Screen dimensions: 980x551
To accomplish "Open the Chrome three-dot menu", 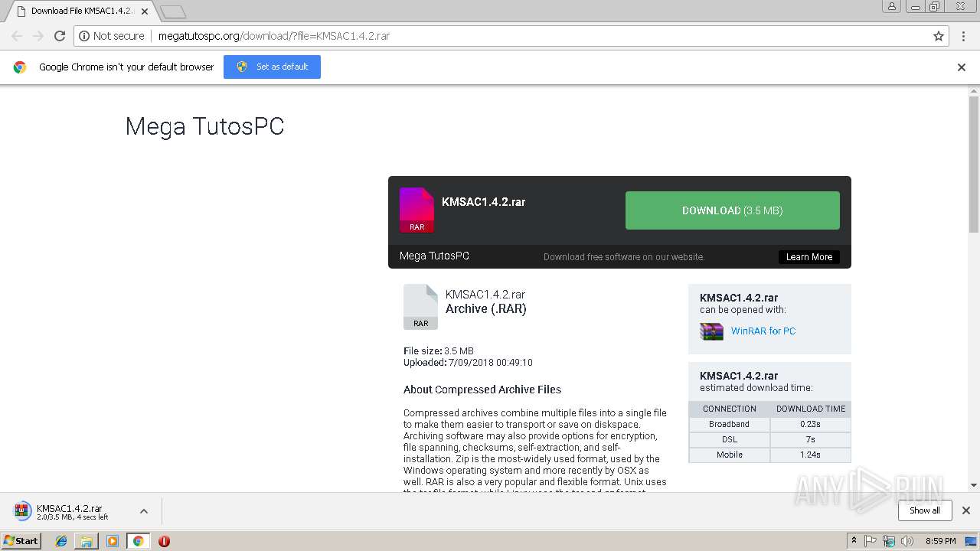I will pyautogui.click(x=963, y=36).
